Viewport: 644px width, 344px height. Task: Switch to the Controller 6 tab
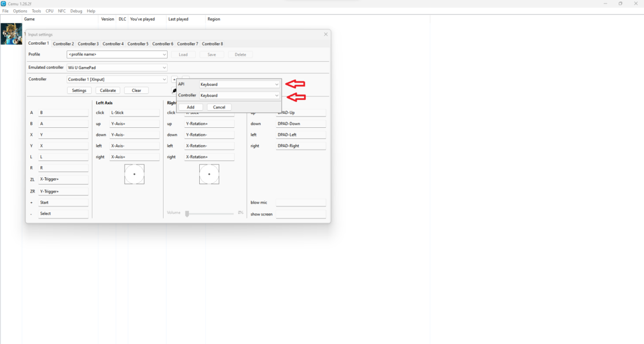tap(162, 44)
